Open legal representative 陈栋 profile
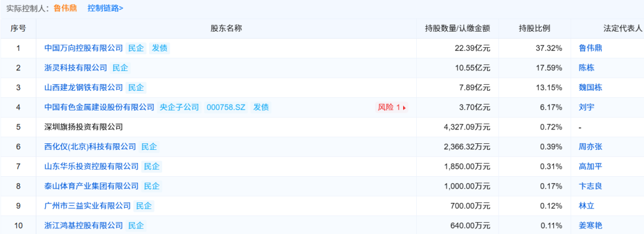 click(586, 68)
